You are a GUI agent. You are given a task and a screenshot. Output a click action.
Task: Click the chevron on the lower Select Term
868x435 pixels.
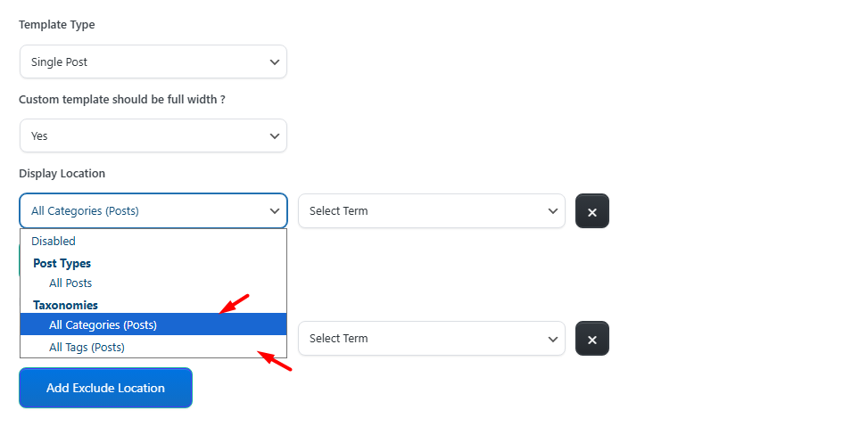click(x=551, y=339)
